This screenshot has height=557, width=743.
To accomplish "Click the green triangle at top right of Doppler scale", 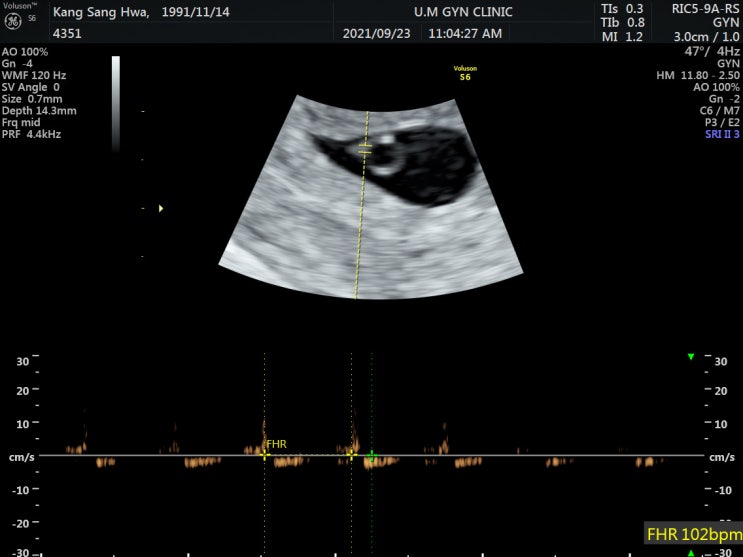I will point(691,356).
